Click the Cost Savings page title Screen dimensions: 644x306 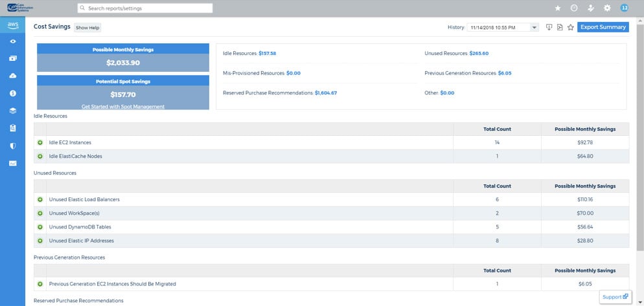pyautogui.click(x=52, y=27)
